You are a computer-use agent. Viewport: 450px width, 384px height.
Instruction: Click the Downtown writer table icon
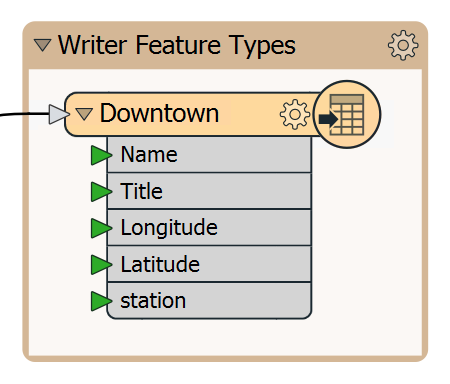point(347,114)
